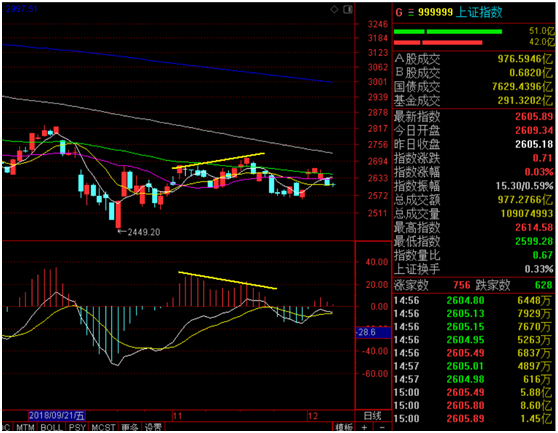
Task: Select the -28.6 indicator value box
Action: click(x=373, y=333)
